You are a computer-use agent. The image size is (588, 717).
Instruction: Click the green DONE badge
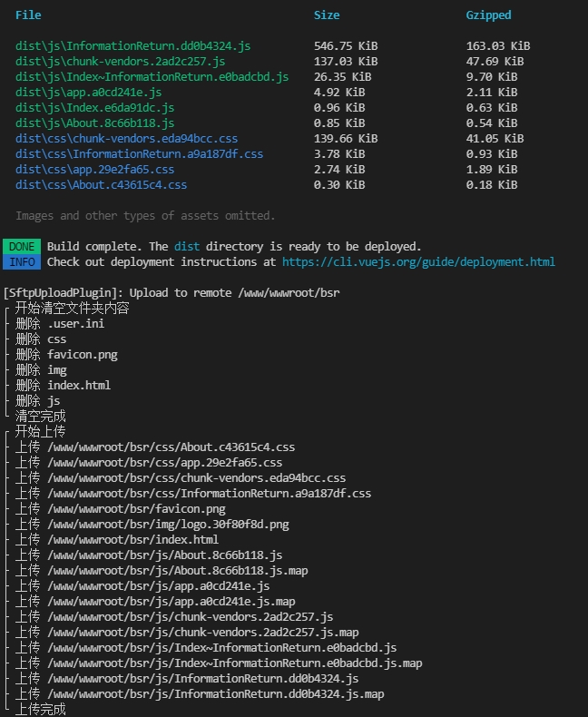(x=22, y=246)
